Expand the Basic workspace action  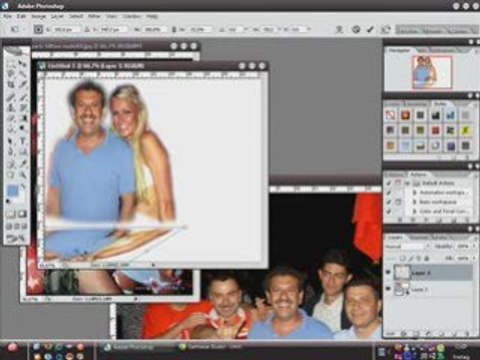[415, 202]
